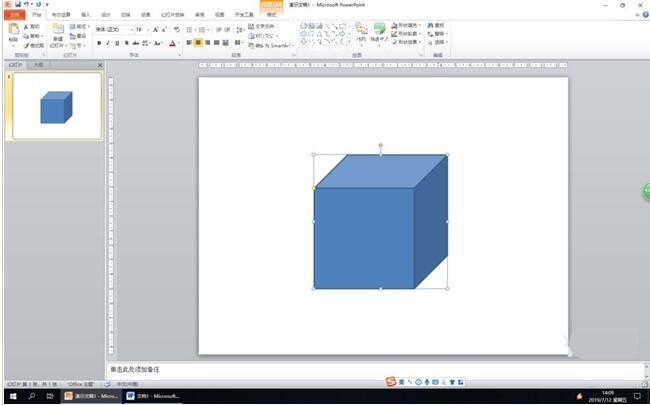Click the Paste clipboard icon
Viewport: 650px width, 405px height.
13,29
